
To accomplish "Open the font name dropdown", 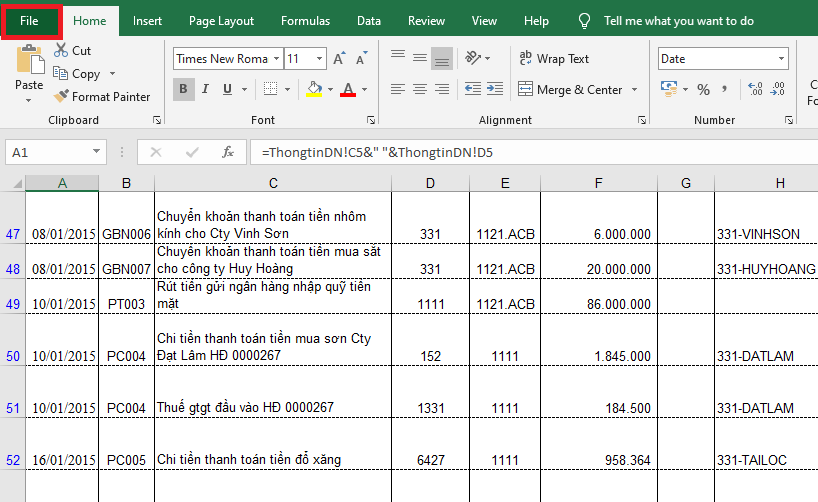I will click(x=276, y=59).
